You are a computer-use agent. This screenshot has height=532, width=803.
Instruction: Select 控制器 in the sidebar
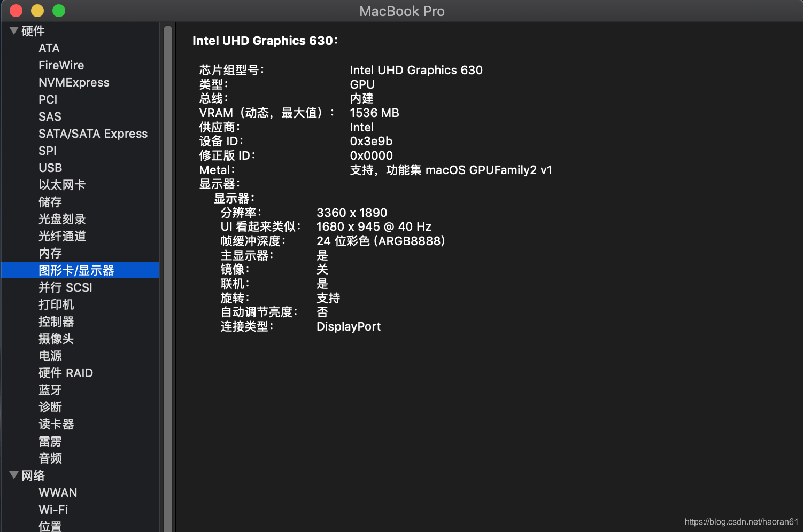tap(56, 322)
